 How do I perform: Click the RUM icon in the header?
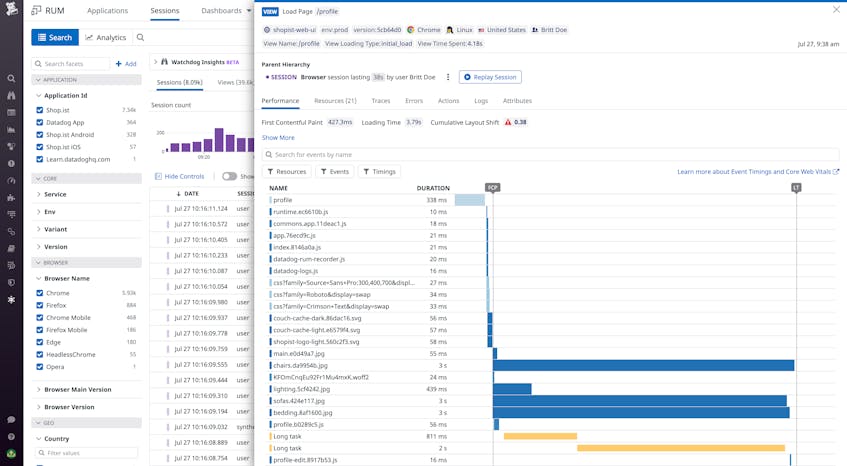tap(36, 10)
